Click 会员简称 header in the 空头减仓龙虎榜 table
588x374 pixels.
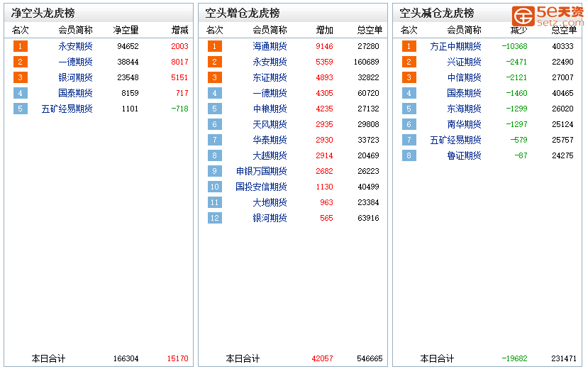[465, 30]
